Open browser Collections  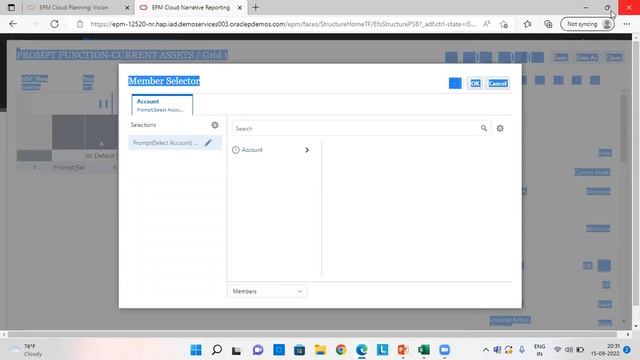(548, 24)
